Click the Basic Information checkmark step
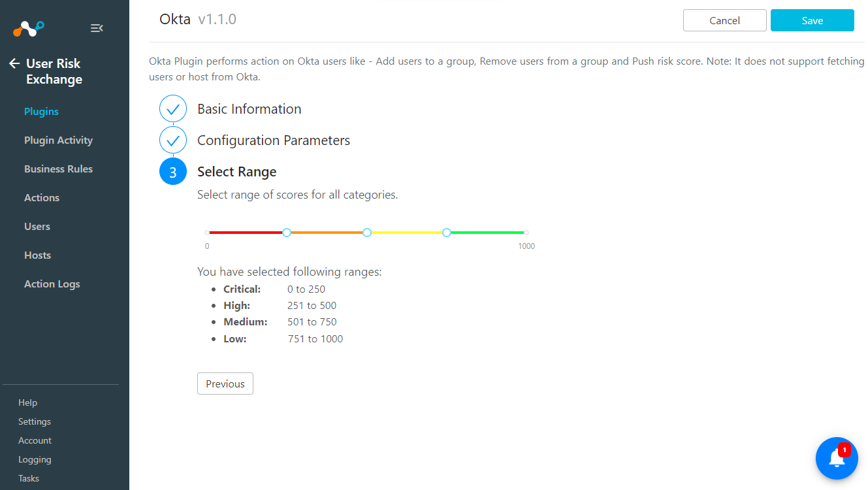The height and width of the screenshot is (490, 868). click(173, 109)
